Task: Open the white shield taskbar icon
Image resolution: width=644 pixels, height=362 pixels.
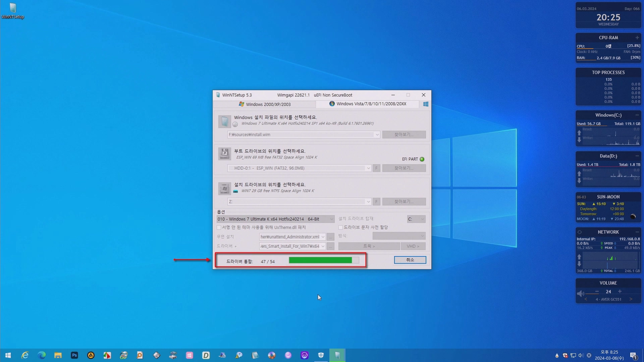Action: point(321,355)
